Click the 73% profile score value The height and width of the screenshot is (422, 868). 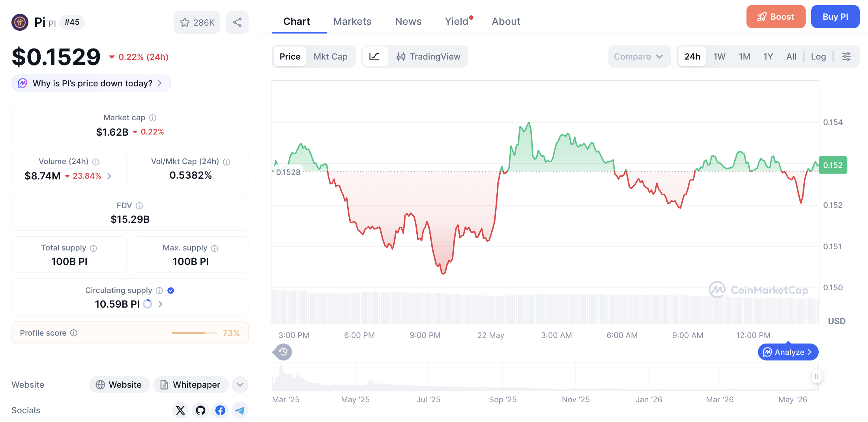(x=231, y=333)
